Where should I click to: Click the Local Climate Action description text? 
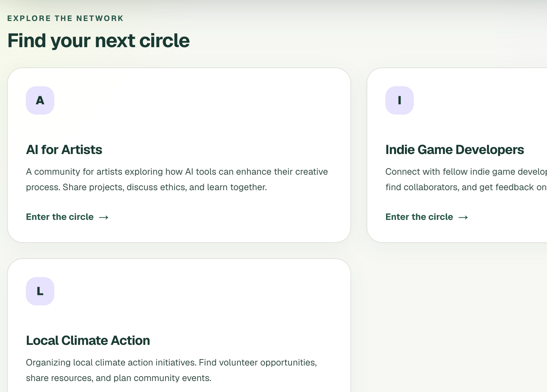point(171,370)
